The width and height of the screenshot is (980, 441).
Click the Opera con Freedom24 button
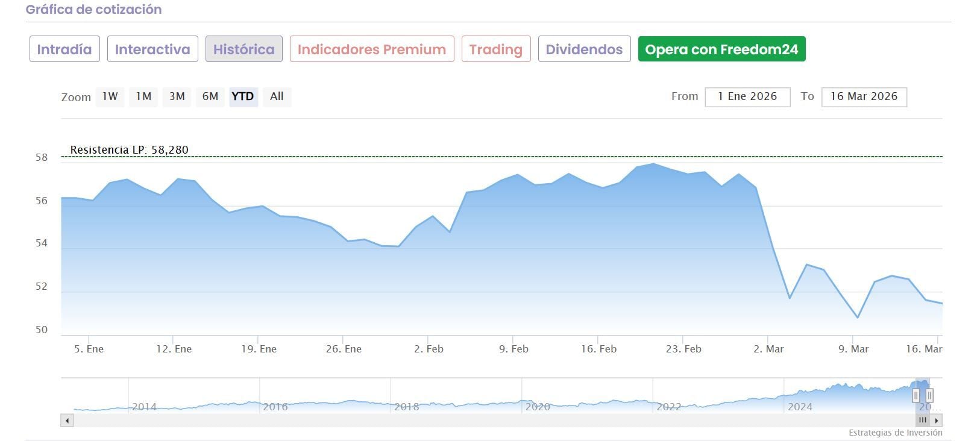721,49
